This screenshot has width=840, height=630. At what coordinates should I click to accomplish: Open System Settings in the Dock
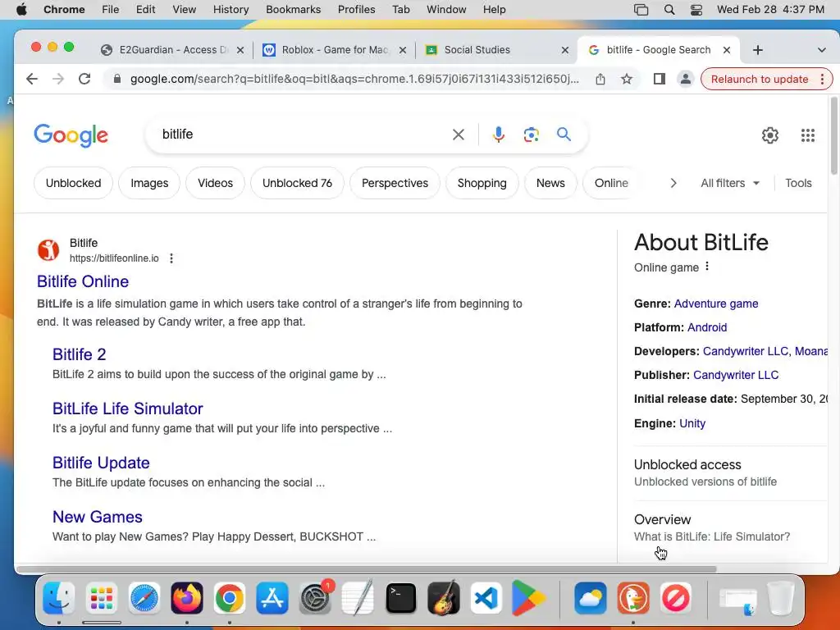click(315, 598)
